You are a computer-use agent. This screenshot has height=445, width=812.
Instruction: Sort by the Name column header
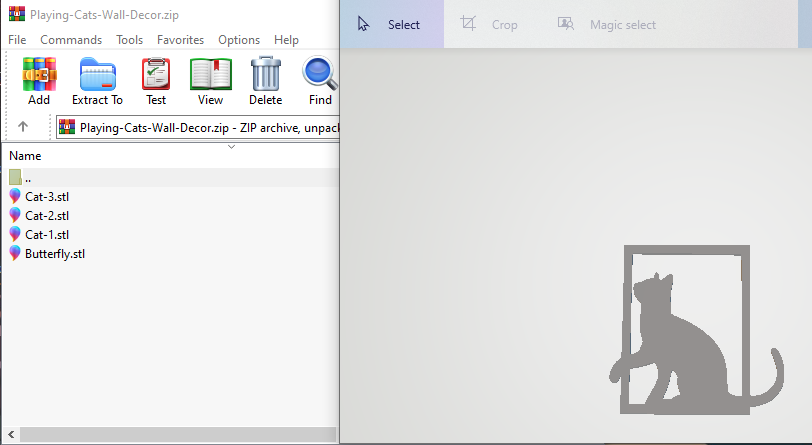point(25,156)
